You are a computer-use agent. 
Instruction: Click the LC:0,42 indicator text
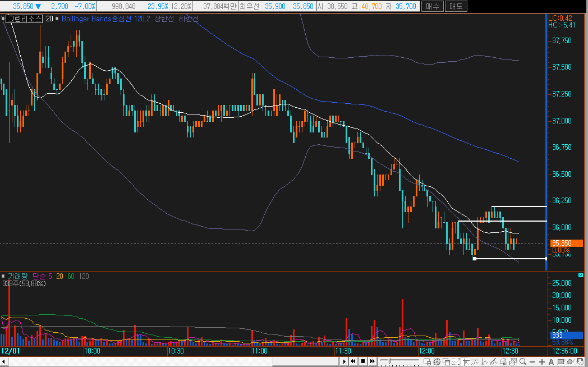coord(561,18)
